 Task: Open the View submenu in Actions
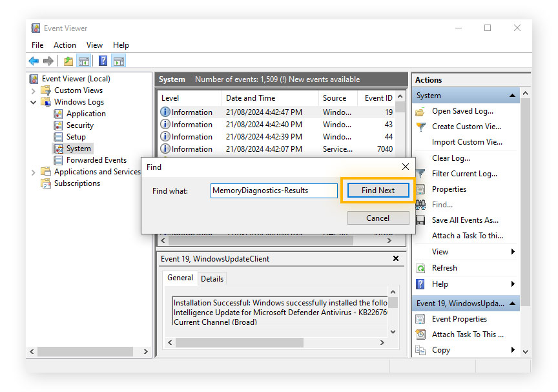(439, 252)
